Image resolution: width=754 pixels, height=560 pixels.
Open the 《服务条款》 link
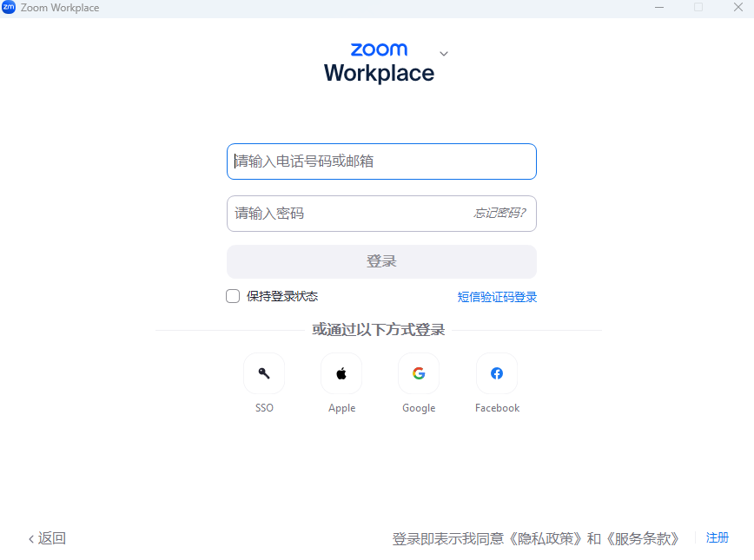[x=643, y=539]
